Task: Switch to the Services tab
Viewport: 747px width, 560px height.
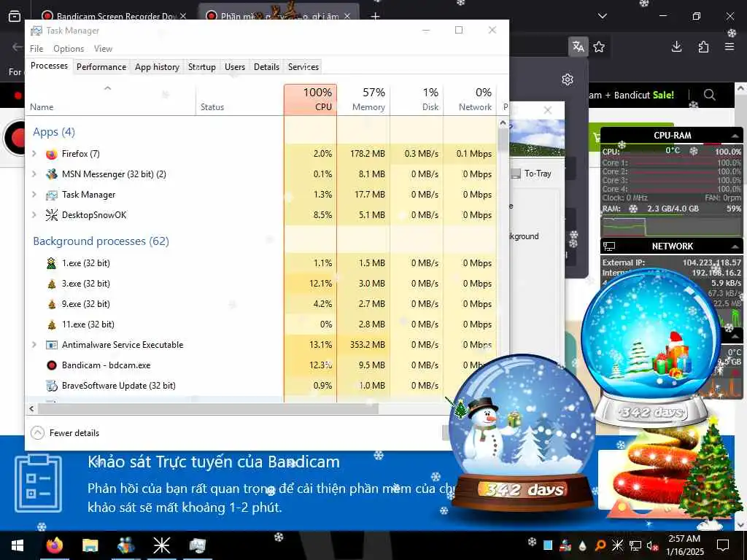Action: tap(303, 66)
